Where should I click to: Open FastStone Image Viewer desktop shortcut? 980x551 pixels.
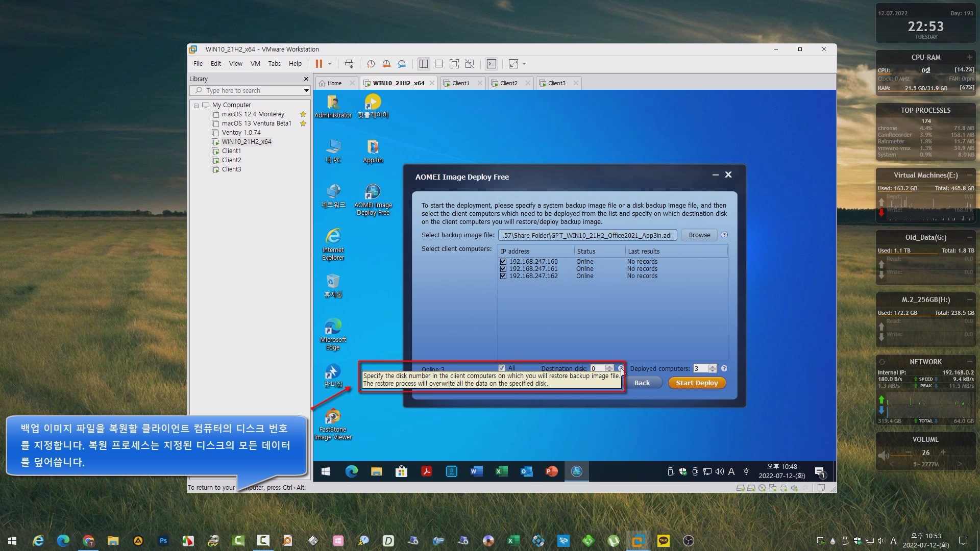(x=333, y=424)
